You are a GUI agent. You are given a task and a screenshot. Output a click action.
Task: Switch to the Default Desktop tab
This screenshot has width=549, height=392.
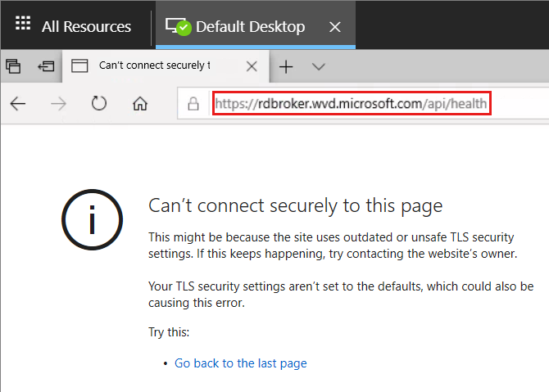click(x=249, y=27)
